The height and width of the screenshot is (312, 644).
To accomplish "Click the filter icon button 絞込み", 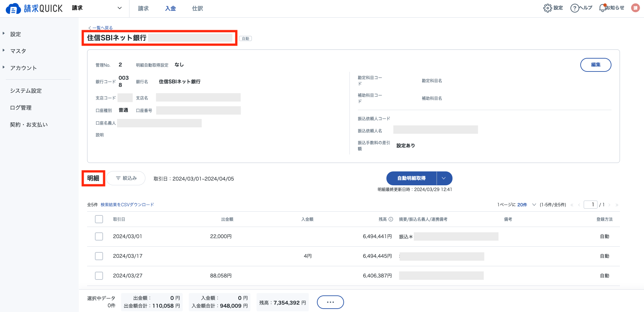I will click(126, 178).
